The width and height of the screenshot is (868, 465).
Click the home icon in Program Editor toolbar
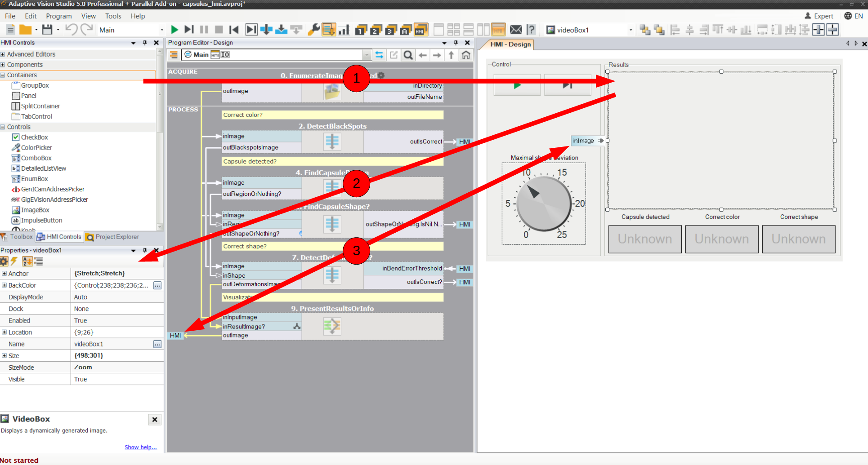pos(466,55)
